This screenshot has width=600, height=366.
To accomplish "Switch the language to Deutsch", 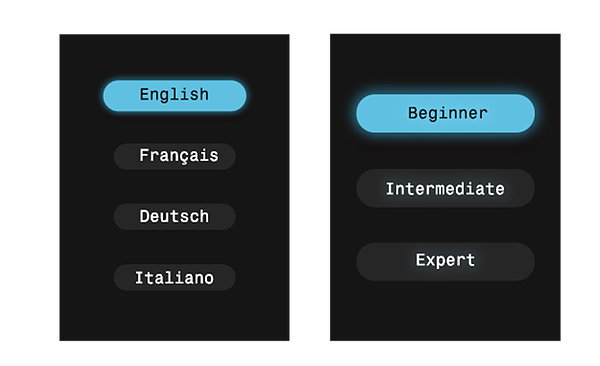I will click(x=174, y=217).
